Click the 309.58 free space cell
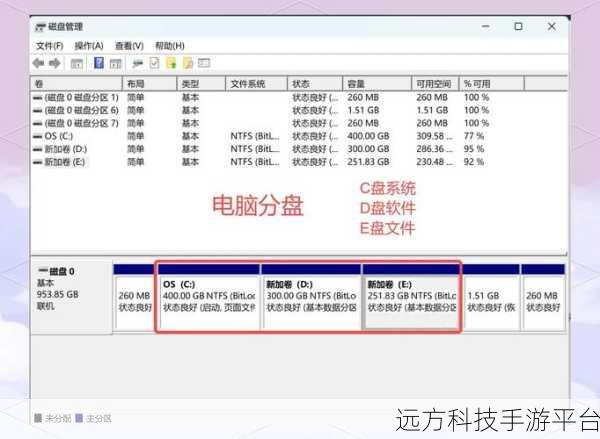The image size is (600, 439). [434, 136]
